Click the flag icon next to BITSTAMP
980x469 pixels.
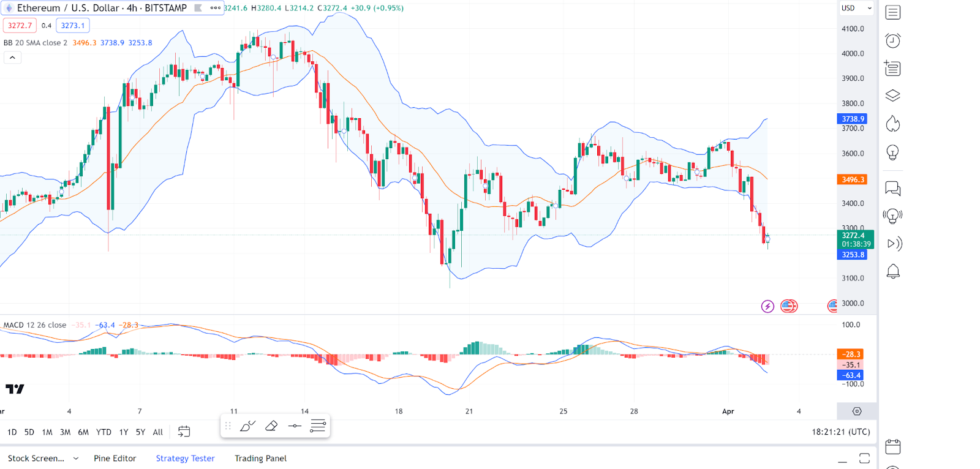(x=198, y=8)
